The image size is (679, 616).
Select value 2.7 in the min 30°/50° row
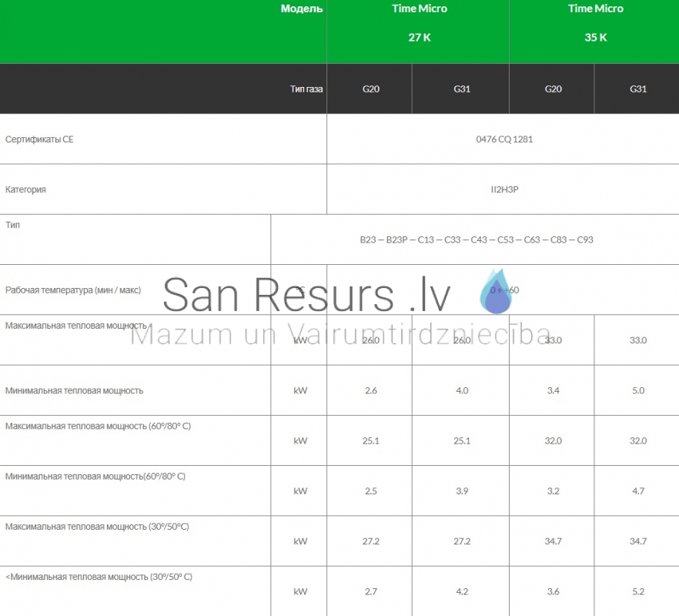(371, 591)
